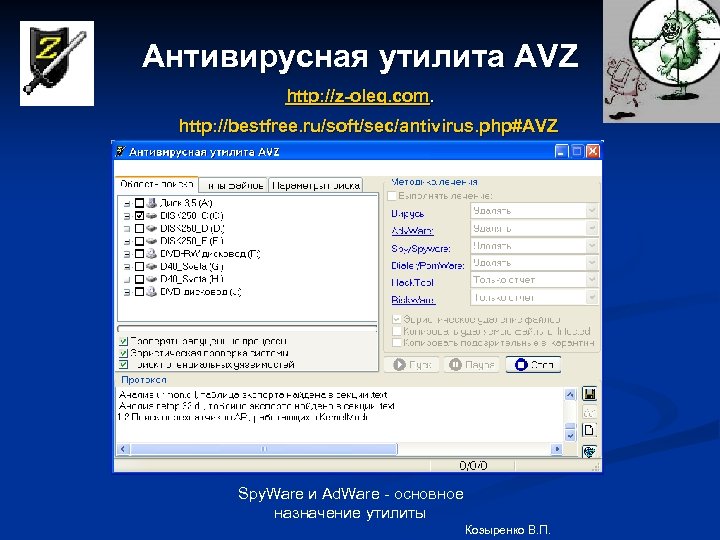Screen dimensions: 720x540
Task: Tick the D40_Sveta (G:) checkbox
Action: [139, 266]
